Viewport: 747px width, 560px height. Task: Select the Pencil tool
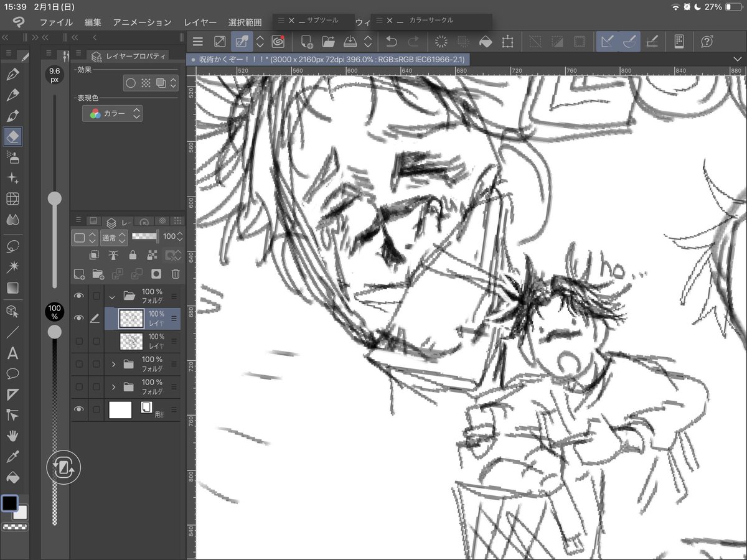pos(12,96)
